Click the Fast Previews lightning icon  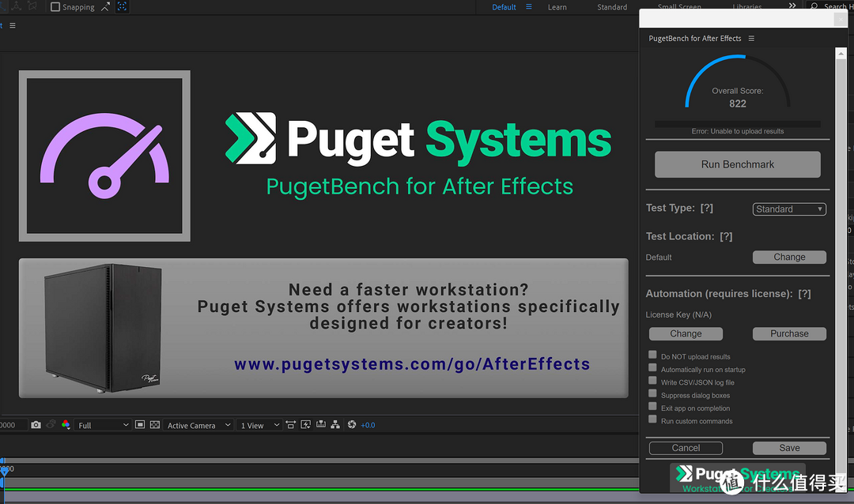point(305,424)
